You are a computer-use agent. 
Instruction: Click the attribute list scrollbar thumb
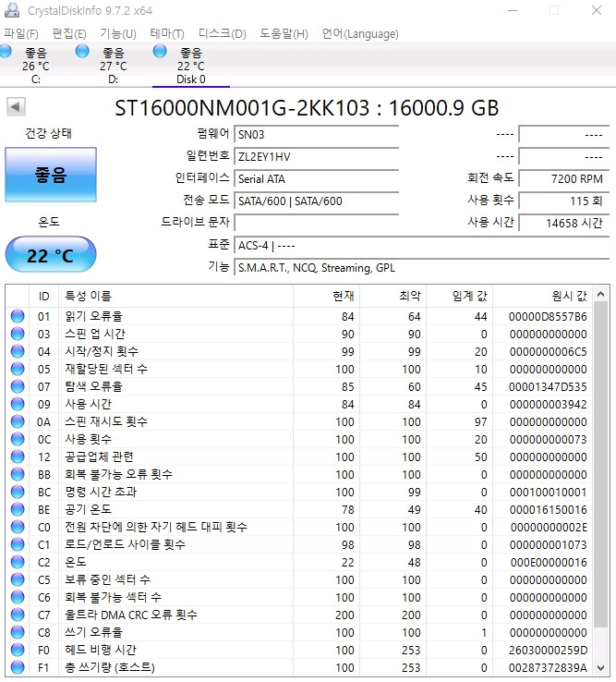(601, 464)
